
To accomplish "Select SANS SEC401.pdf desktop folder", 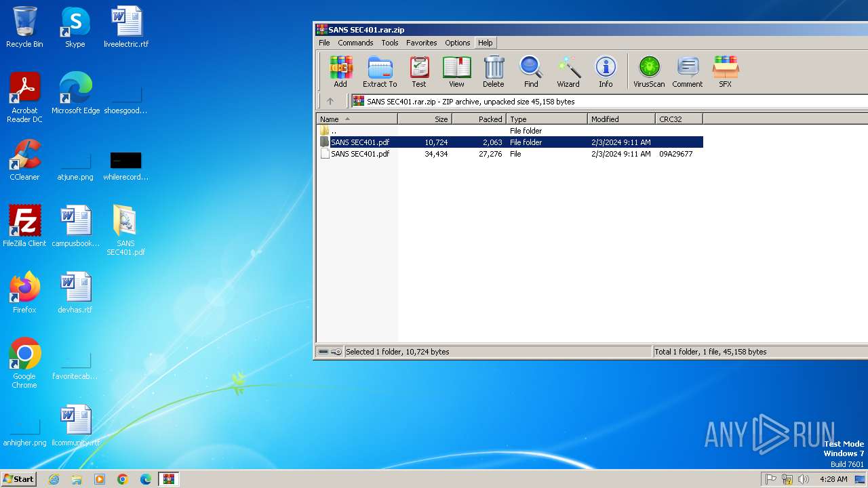I will [126, 230].
